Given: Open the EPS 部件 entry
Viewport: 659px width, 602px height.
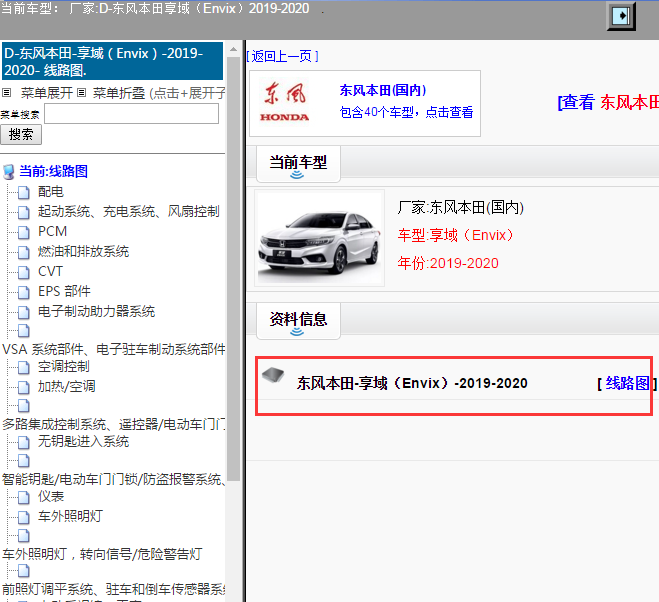Looking at the screenshot, I should coord(64,291).
